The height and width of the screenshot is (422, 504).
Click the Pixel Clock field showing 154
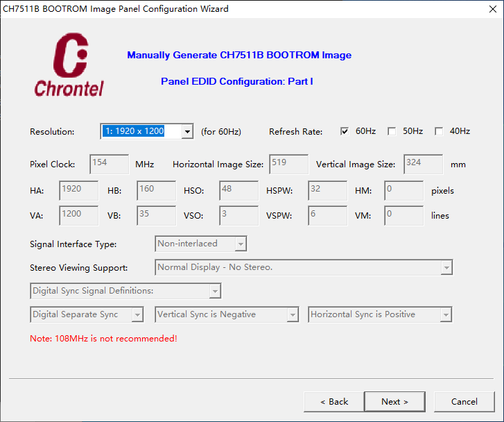coord(110,164)
